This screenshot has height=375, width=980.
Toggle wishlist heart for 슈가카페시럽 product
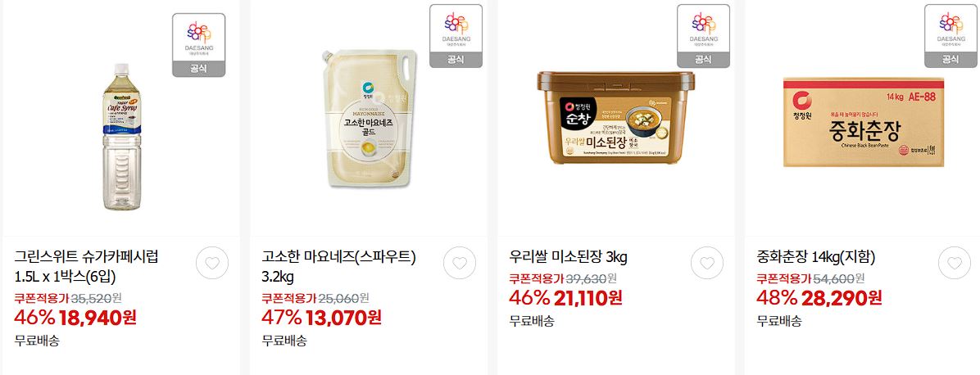click(212, 263)
